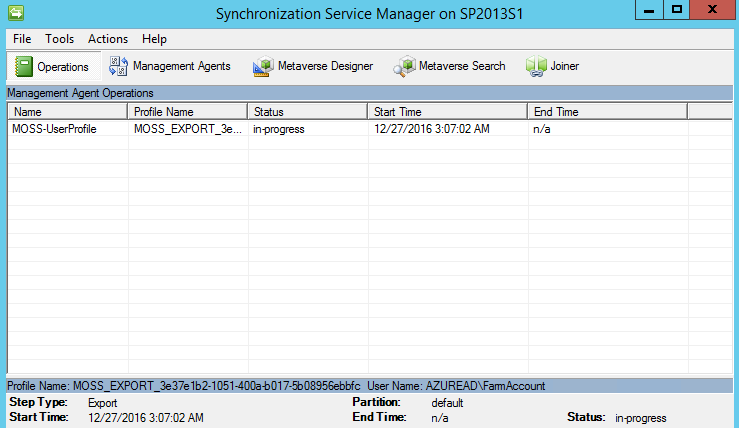Open the Metaverse Search view
The width and height of the screenshot is (739, 428).
click(450, 66)
